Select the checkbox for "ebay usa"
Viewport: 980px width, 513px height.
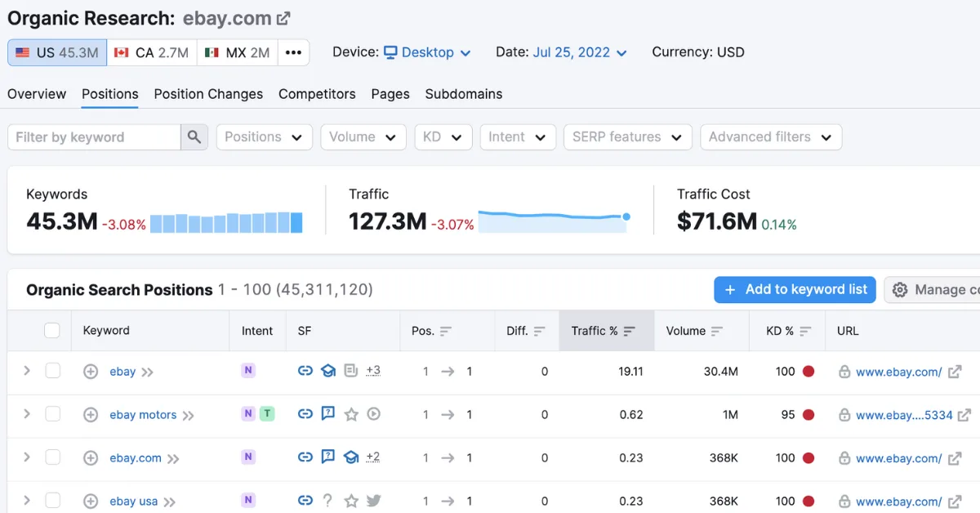[x=52, y=501]
